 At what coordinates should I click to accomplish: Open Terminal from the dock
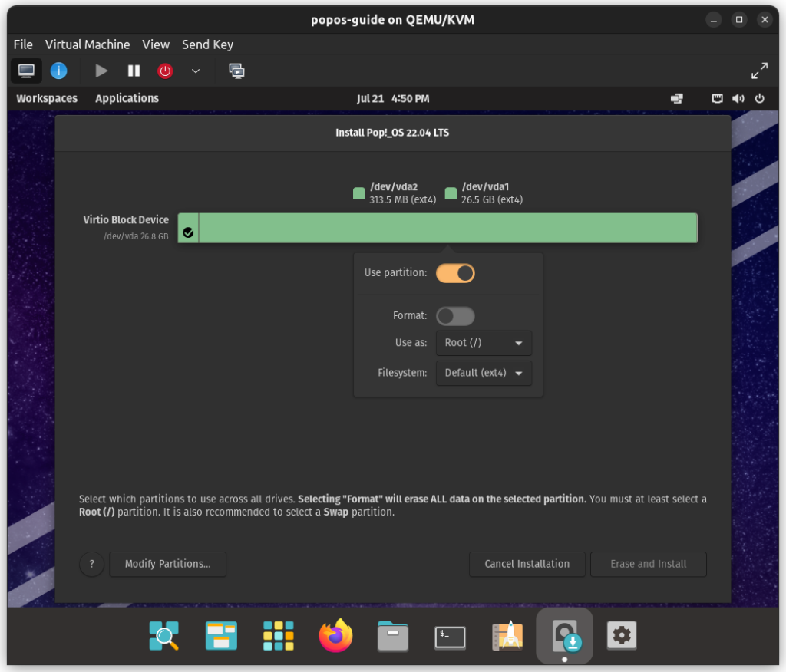[x=450, y=637]
